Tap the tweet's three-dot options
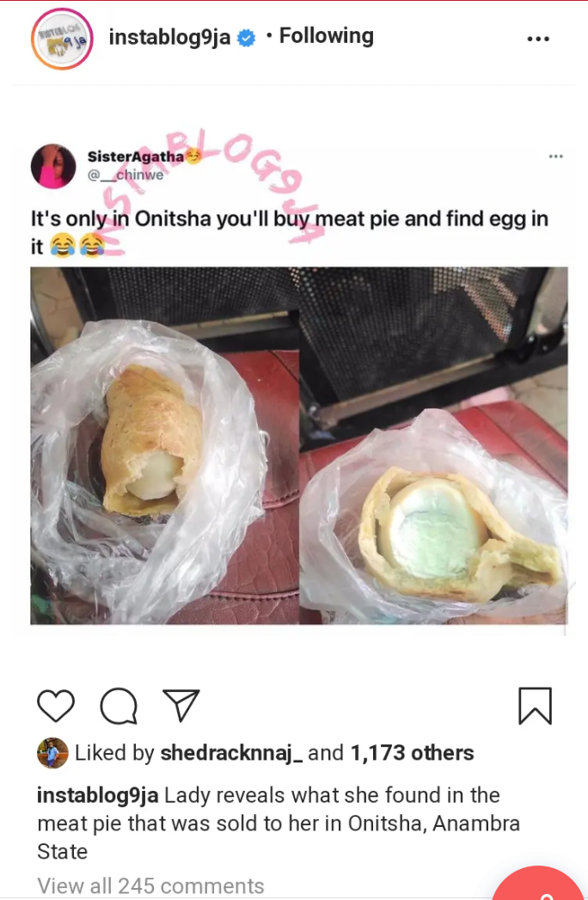The width and height of the screenshot is (588, 900). coord(555,156)
